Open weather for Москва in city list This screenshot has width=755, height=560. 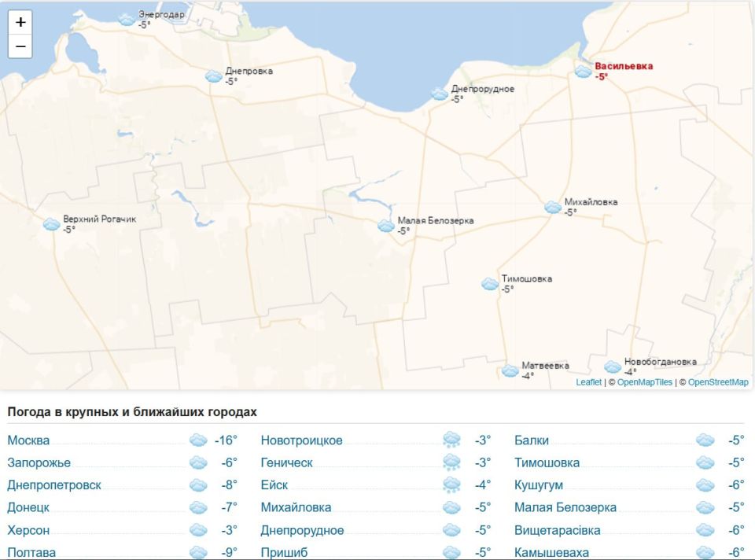tap(28, 440)
